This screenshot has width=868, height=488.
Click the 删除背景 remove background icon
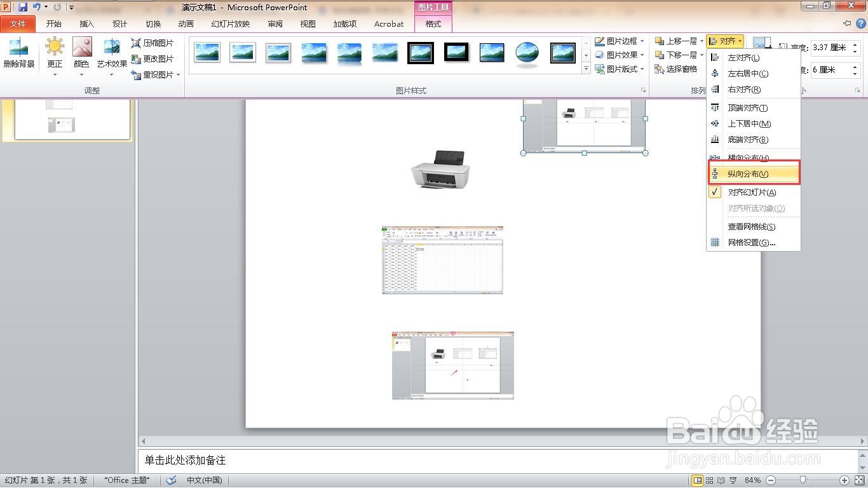tap(18, 53)
